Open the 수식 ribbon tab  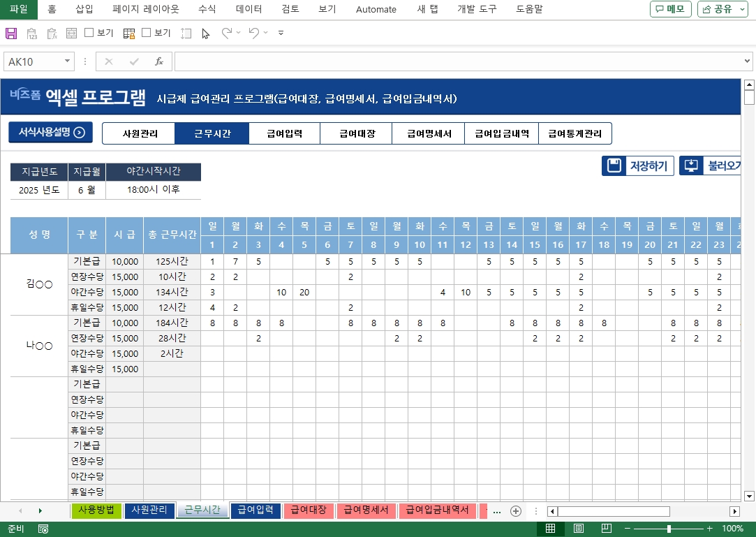point(207,9)
